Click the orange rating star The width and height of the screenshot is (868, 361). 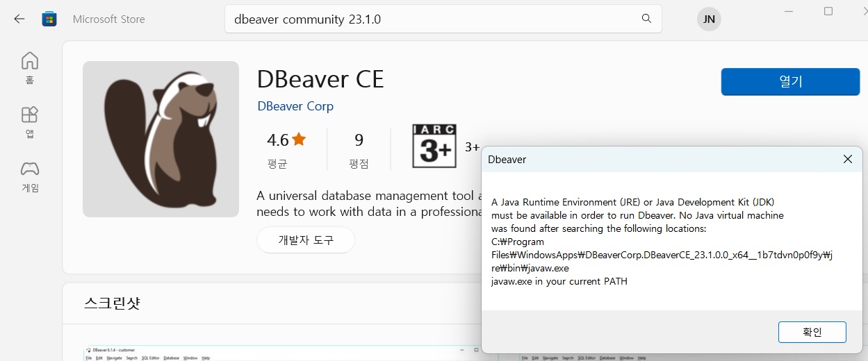click(x=299, y=140)
